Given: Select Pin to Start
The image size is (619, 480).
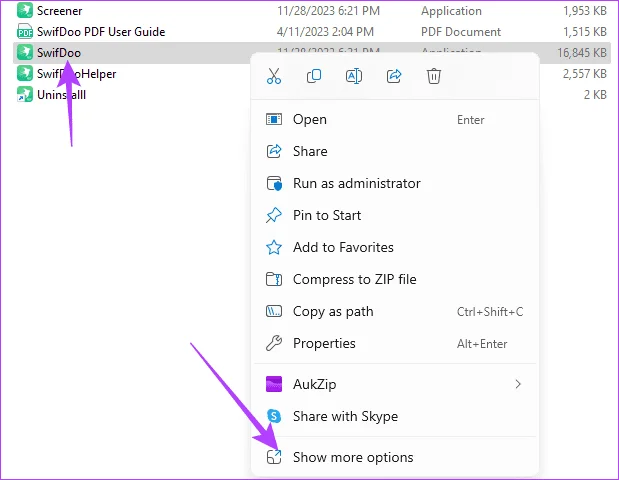Looking at the screenshot, I should click(395, 216).
